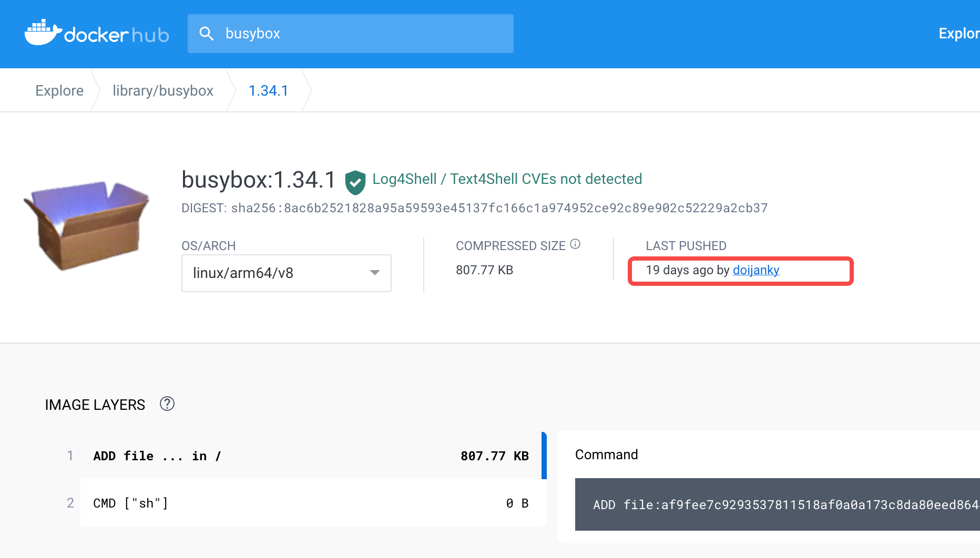Open the linux/arm64/v8 architecture selector
The image size is (980, 558).
pyautogui.click(x=286, y=273)
